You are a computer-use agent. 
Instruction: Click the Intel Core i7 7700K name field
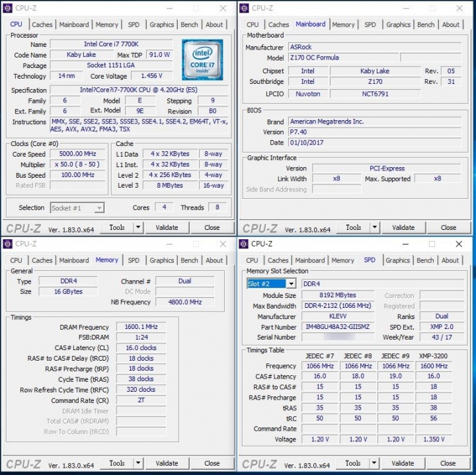(x=111, y=44)
